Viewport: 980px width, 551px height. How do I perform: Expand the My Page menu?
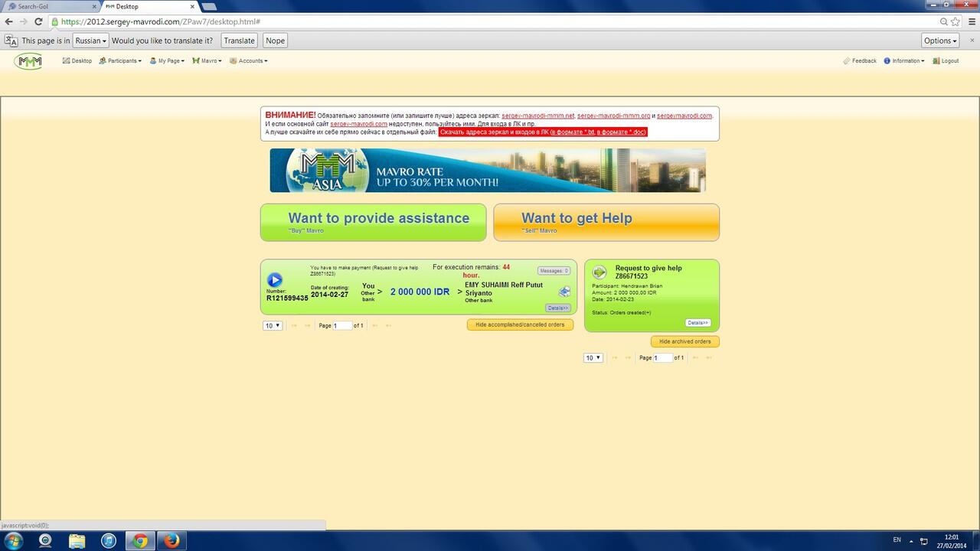click(167, 60)
